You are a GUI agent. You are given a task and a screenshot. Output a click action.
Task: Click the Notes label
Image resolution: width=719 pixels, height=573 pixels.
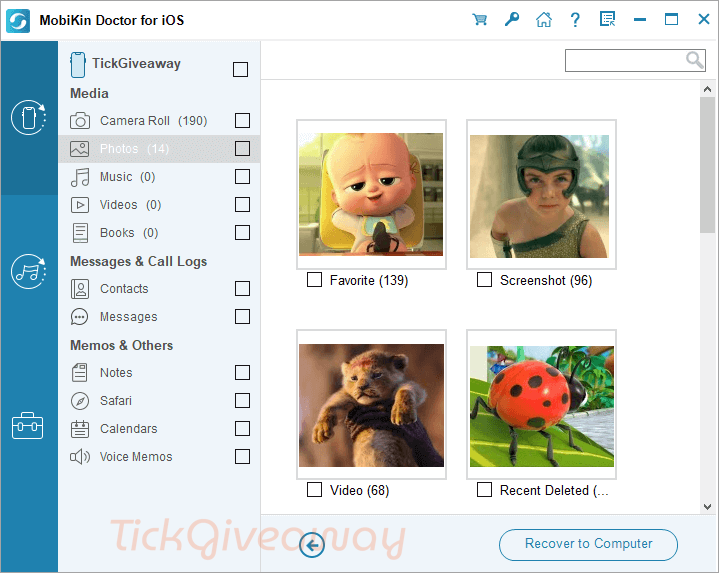[x=116, y=373]
